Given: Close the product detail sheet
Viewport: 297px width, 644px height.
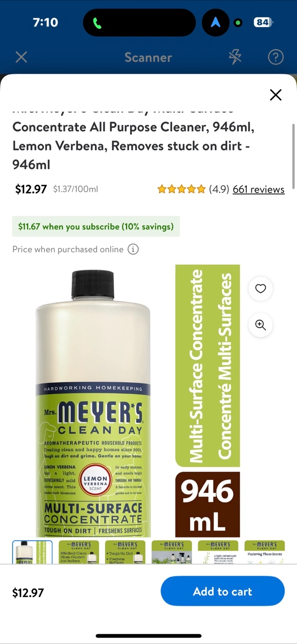Looking at the screenshot, I should [276, 95].
